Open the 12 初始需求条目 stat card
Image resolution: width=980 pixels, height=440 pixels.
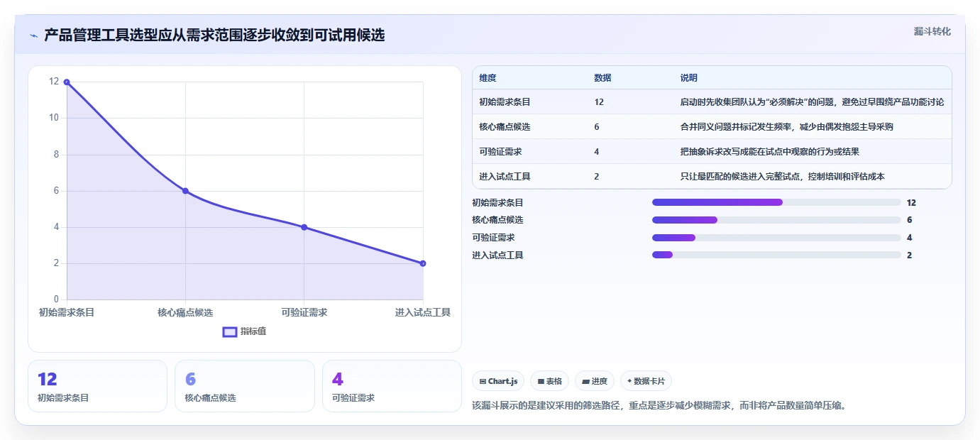click(97, 386)
